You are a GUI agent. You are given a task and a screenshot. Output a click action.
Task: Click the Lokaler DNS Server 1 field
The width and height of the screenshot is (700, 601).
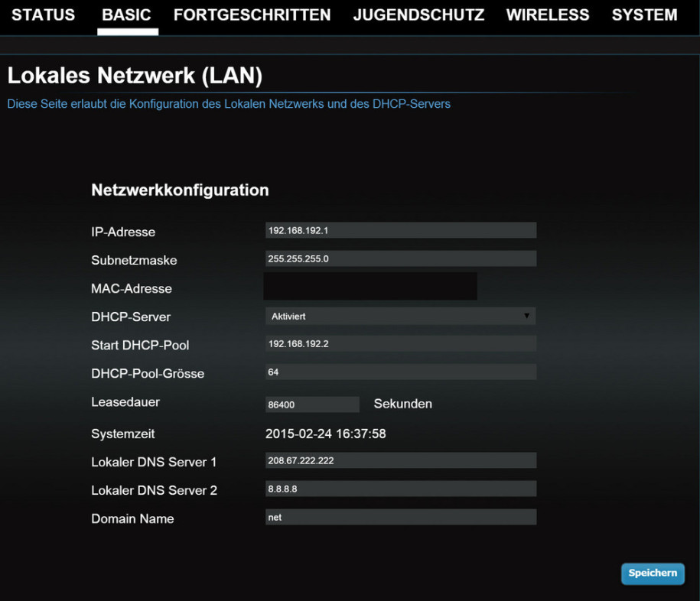point(401,460)
